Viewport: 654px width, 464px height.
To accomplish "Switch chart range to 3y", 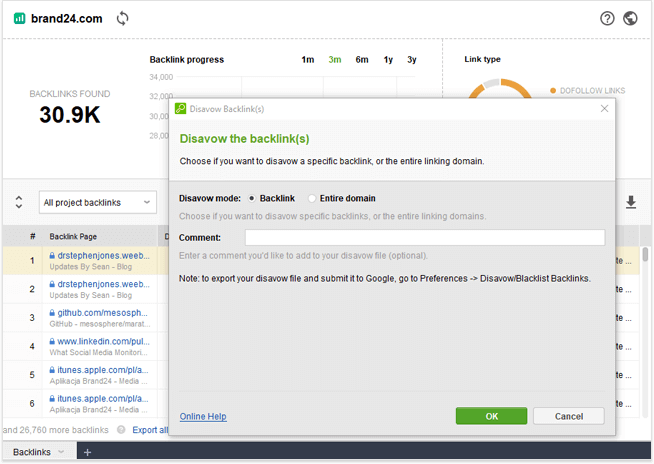I will coord(412,60).
